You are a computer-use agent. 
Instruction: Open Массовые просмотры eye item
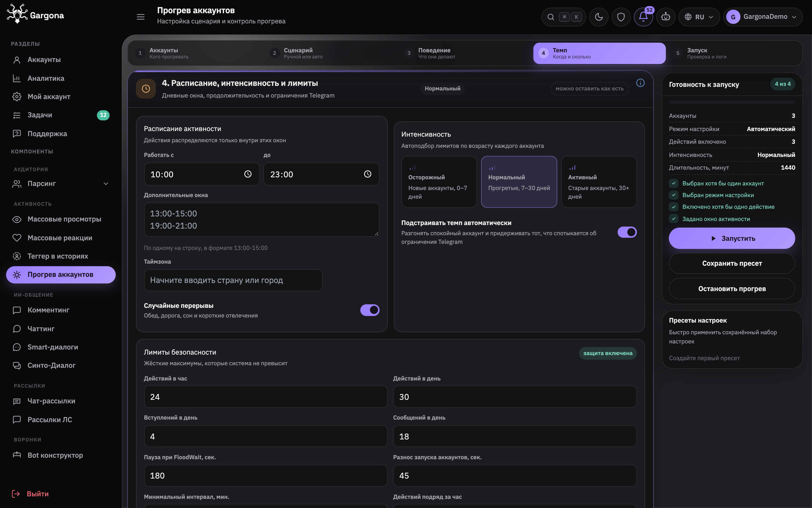61,219
